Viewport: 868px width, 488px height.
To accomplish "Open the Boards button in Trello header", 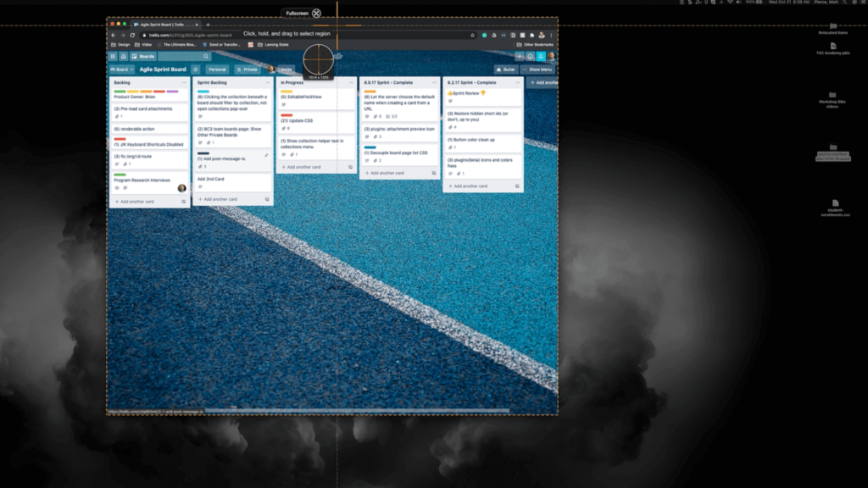I will (x=143, y=57).
